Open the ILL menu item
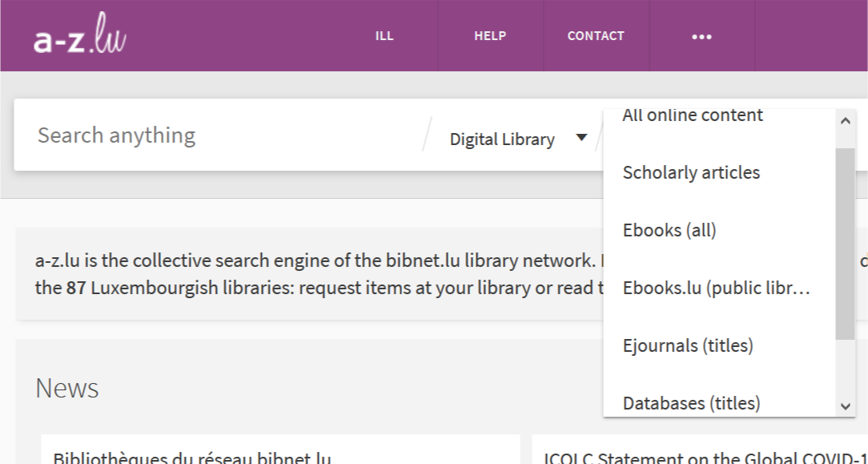 tap(384, 36)
